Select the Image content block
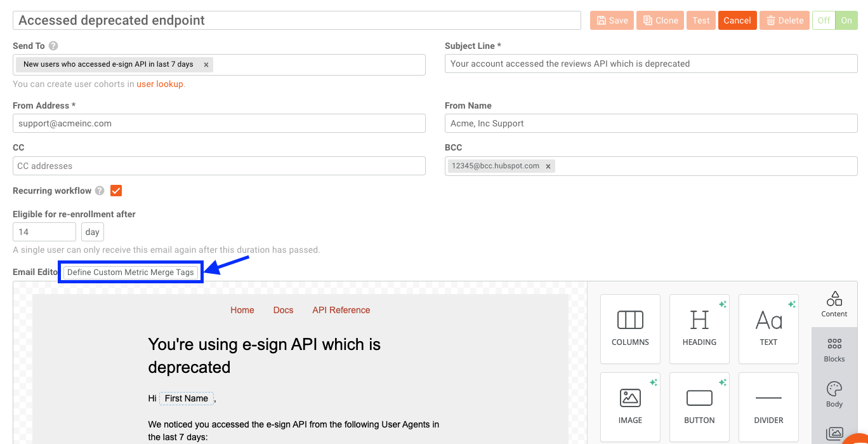The height and width of the screenshot is (444, 868). tap(630, 407)
